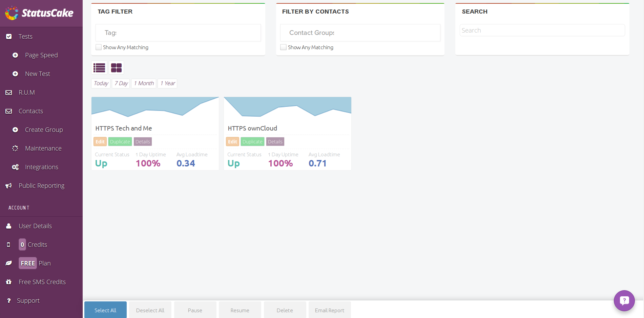Click the Support question mark icon

[x=9, y=300]
